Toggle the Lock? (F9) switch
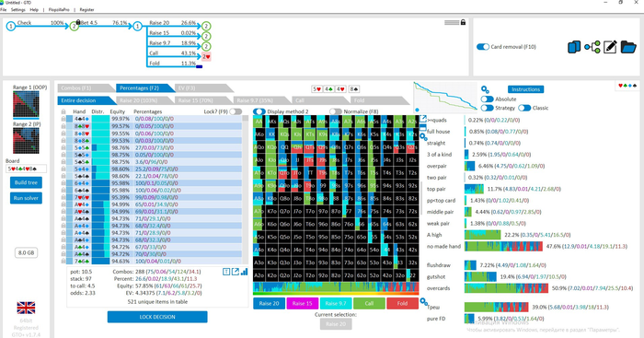The height and width of the screenshot is (338, 644). [x=236, y=111]
